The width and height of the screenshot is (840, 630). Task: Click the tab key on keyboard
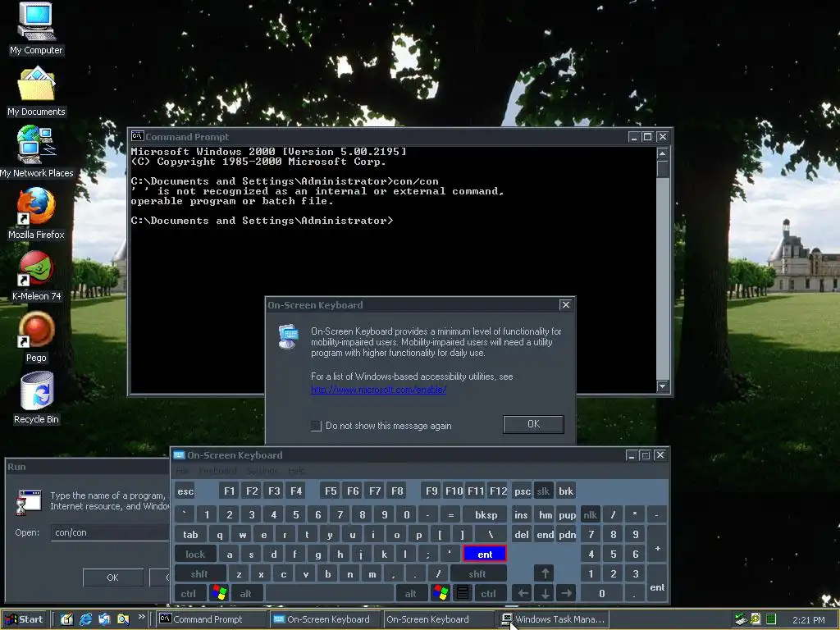point(190,535)
